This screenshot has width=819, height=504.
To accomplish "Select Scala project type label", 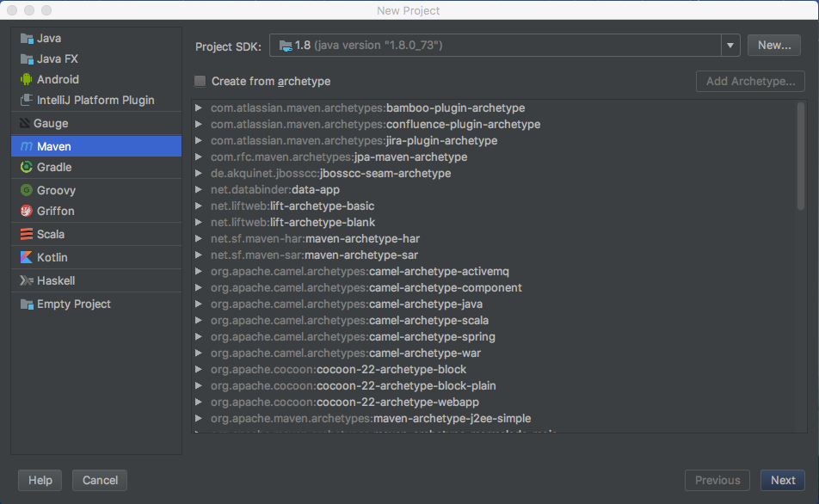I will tap(51, 234).
